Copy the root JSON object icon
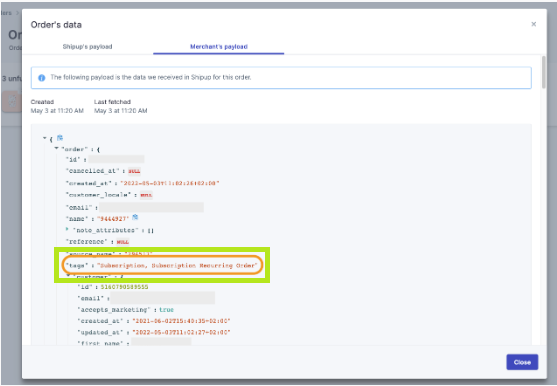This screenshot has width=557, height=386. pyautogui.click(x=60, y=137)
